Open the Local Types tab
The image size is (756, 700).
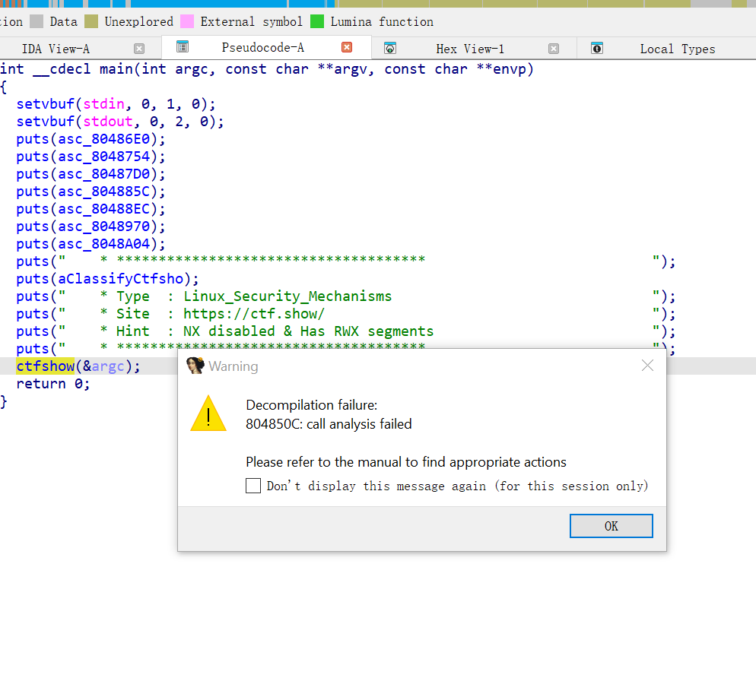(678, 49)
